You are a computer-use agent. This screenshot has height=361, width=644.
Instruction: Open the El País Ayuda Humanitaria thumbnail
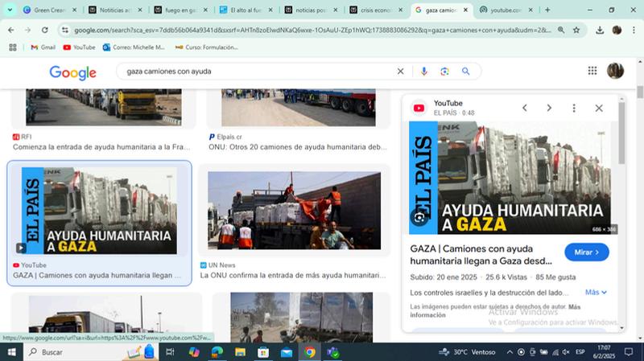tap(99, 211)
